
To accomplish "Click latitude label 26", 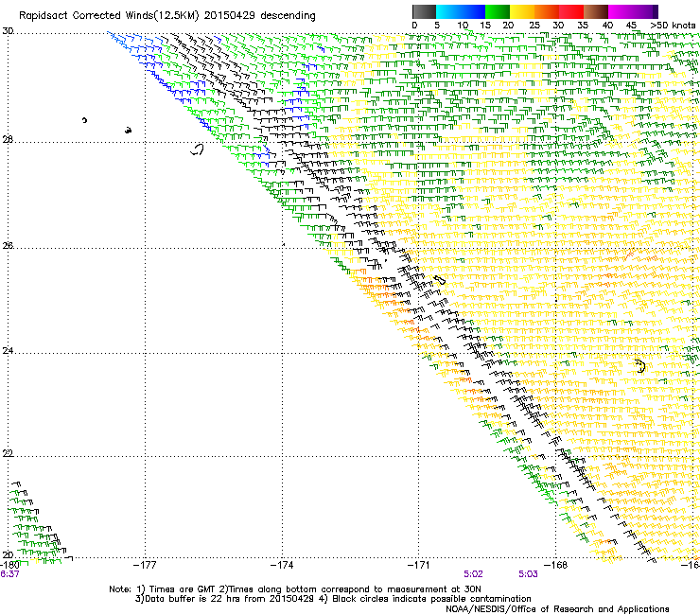I will coord(8,246).
